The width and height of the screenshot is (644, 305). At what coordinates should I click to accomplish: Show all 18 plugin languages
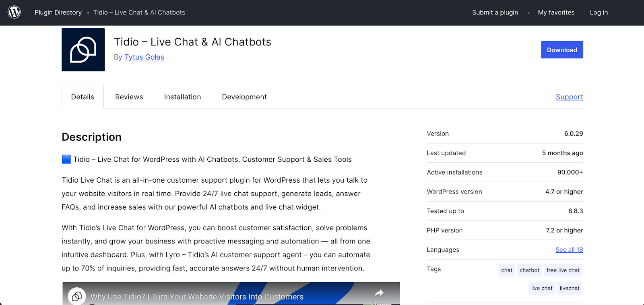point(569,249)
